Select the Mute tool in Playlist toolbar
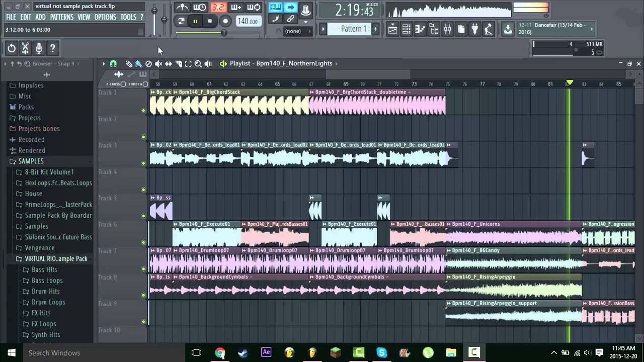Image resolution: width=644 pixels, height=362 pixels. click(x=158, y=64)
